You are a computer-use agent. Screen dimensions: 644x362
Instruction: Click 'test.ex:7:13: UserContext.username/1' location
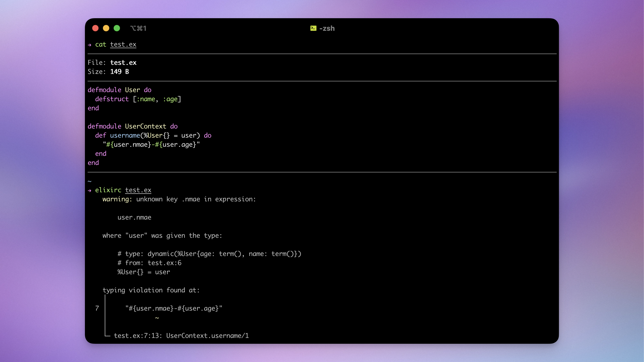[x=181, y=336]
